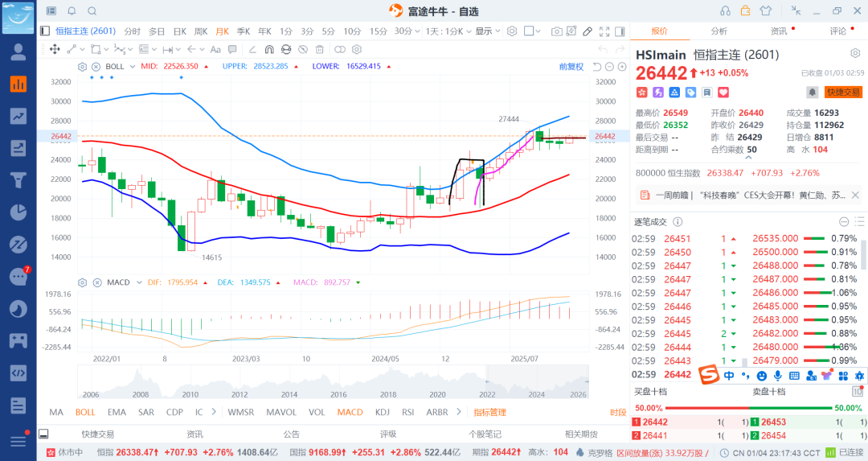Close the news banner with X

click(x=855, y=195)
